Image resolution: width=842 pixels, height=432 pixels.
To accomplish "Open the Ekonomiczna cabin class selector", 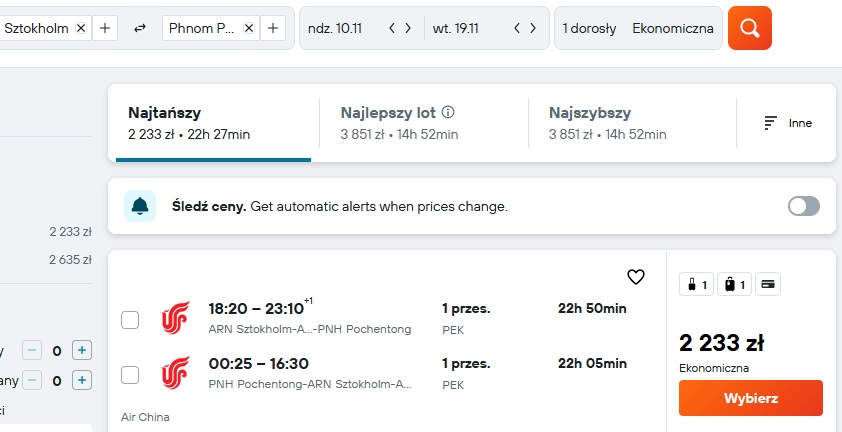I will (x=673, y=28).
